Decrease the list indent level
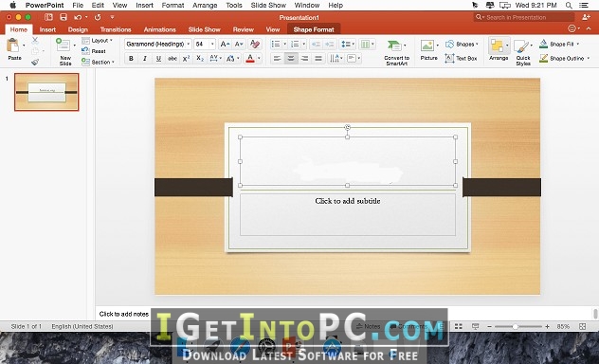This screenshot has height=364, width=599. (316, 45)
